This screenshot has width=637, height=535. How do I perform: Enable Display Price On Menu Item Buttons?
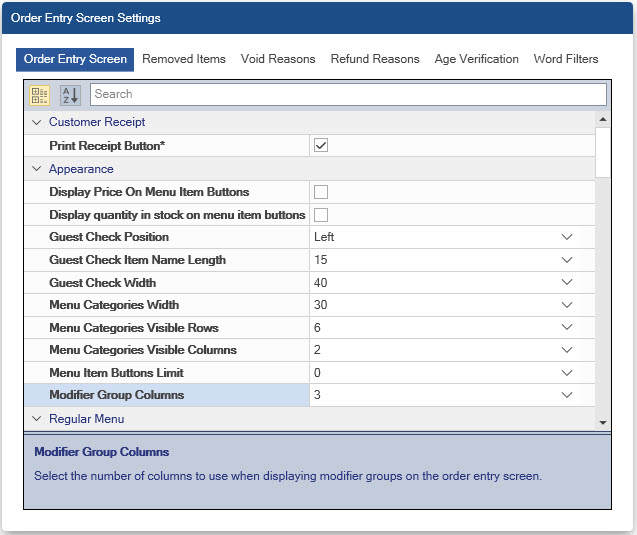click(x=321, y=192)
